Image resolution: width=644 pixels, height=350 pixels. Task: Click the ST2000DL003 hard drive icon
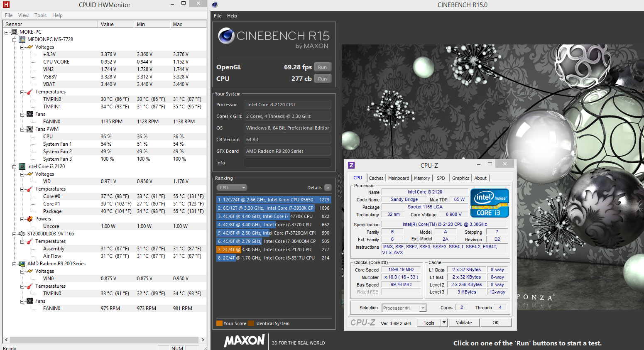pos(22,234)
